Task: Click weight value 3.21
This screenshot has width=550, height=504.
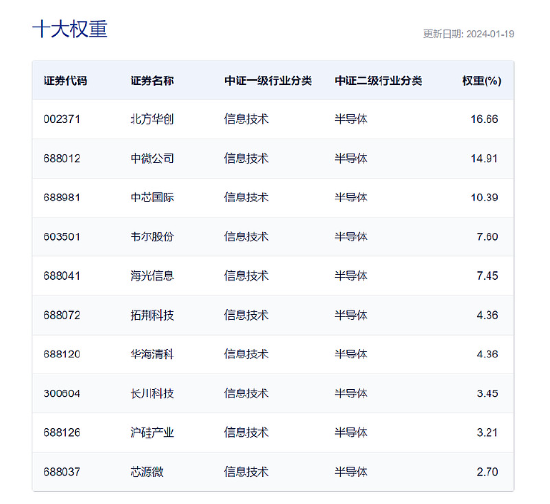Action: [x=487, y=432]
